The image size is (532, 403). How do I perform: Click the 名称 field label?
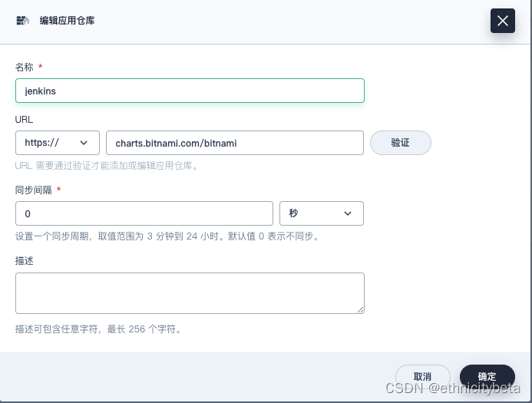click(x=25, y=68)
